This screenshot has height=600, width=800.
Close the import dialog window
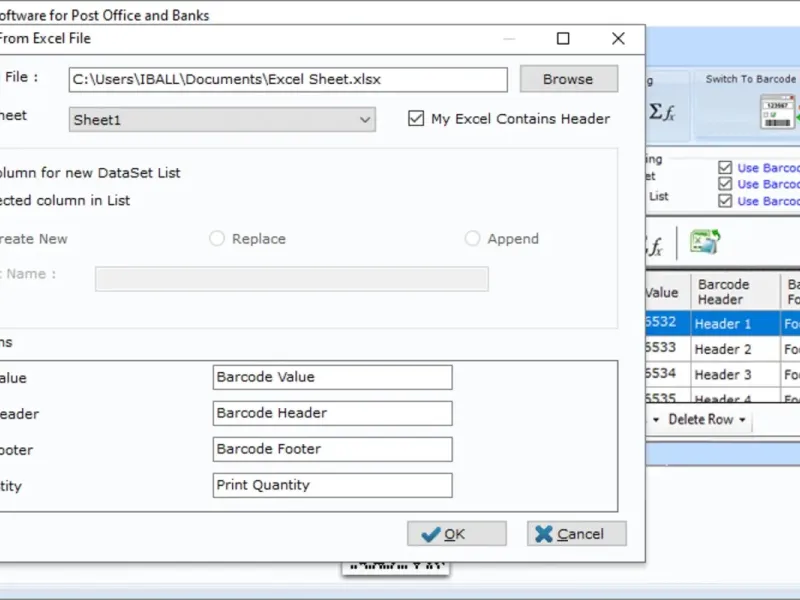click(x=618, y=39)
